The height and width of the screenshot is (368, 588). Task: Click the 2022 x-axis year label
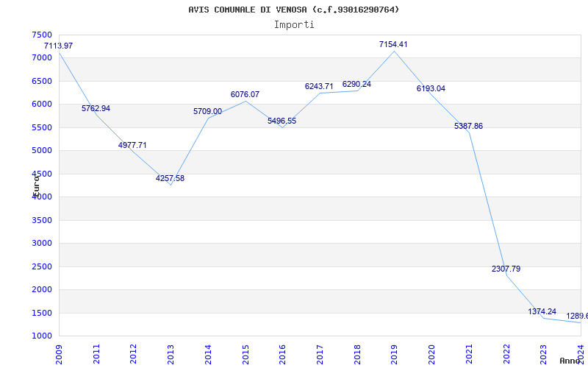506,351
